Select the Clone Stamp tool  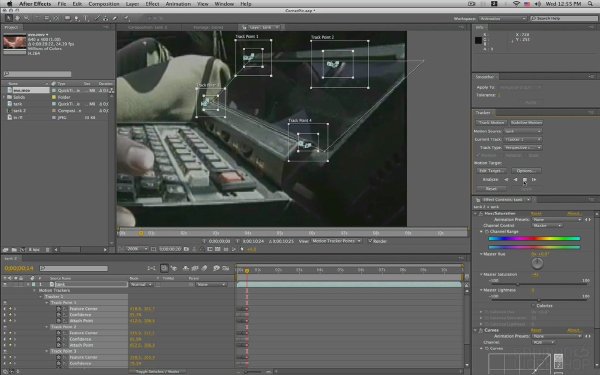click(x=106, y=18)
